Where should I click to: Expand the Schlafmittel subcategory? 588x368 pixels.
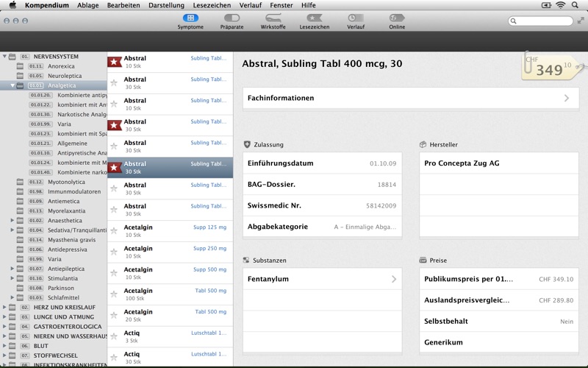[x=12, y=297]
